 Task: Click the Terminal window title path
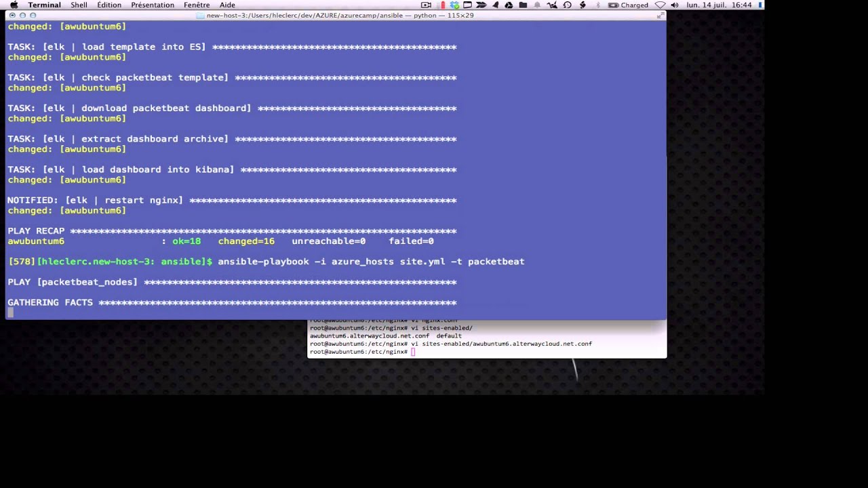coord(340,15)
